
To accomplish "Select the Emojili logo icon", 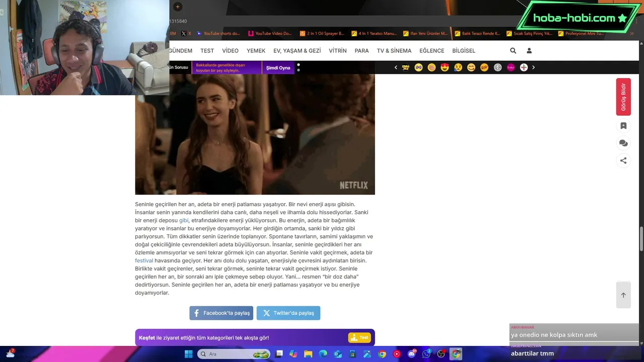I will click(x=406, y=67).
